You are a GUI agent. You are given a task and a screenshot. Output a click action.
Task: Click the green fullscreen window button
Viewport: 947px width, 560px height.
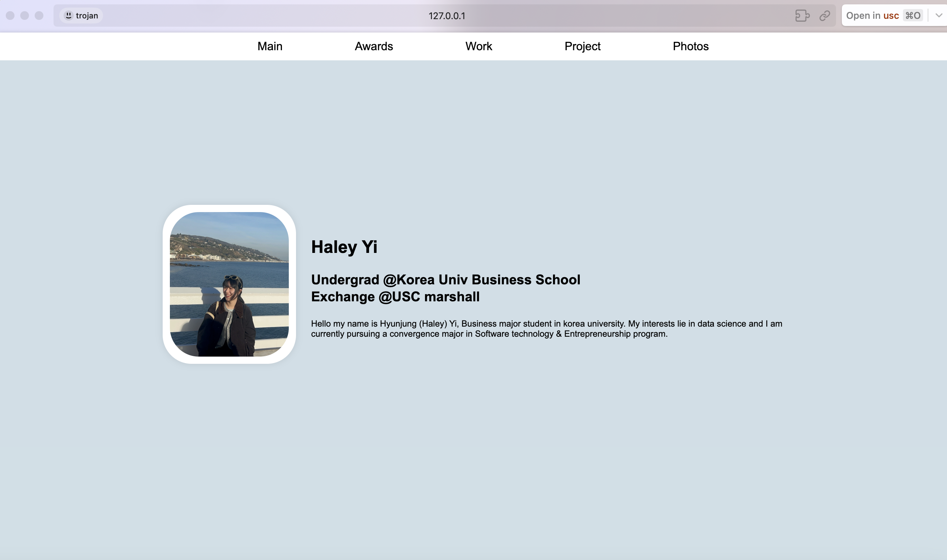39,16
